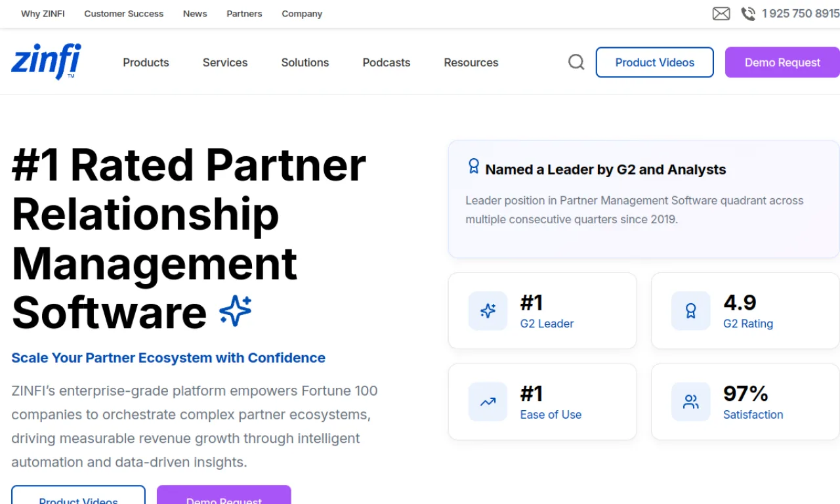
Task: Click the 4.9 rating value
Action: 740,303
